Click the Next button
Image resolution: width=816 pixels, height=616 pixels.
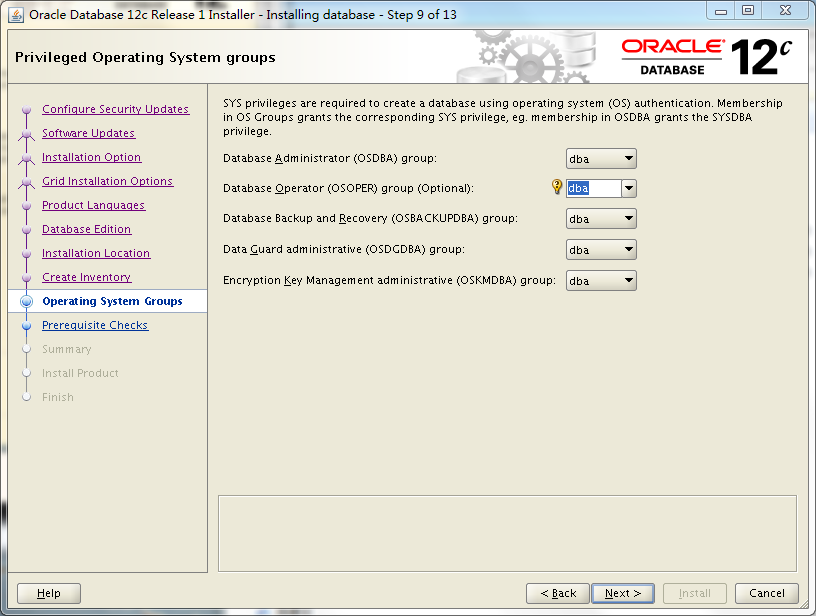coord(622,592)
